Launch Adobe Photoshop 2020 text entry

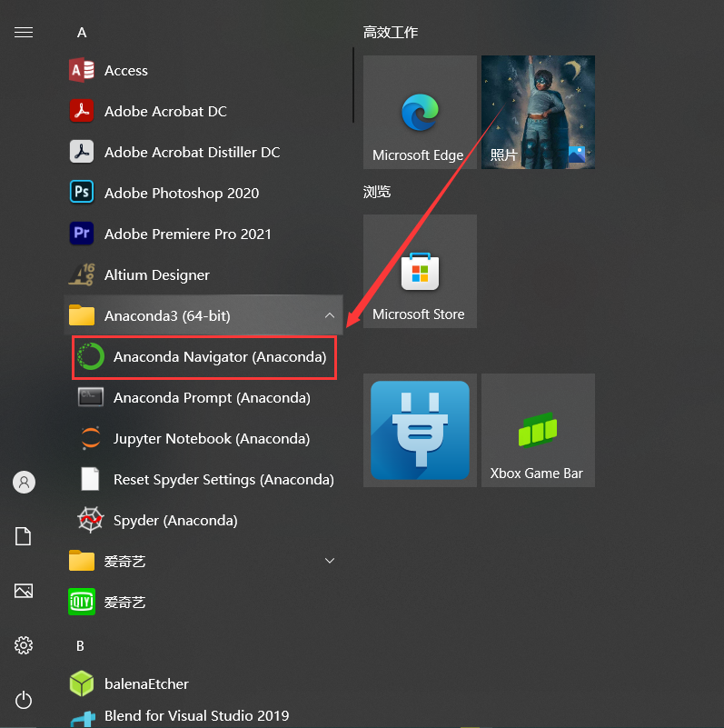coord(182,194)
